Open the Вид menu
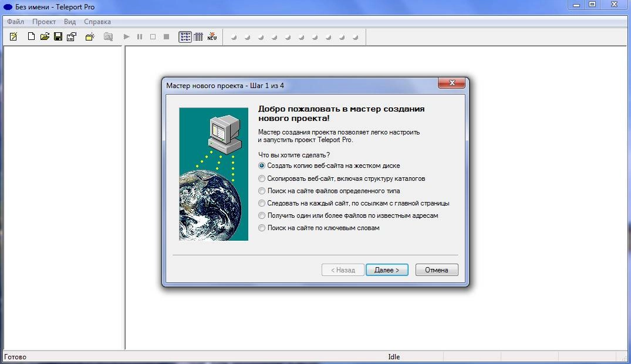 [x=70, y=22]
